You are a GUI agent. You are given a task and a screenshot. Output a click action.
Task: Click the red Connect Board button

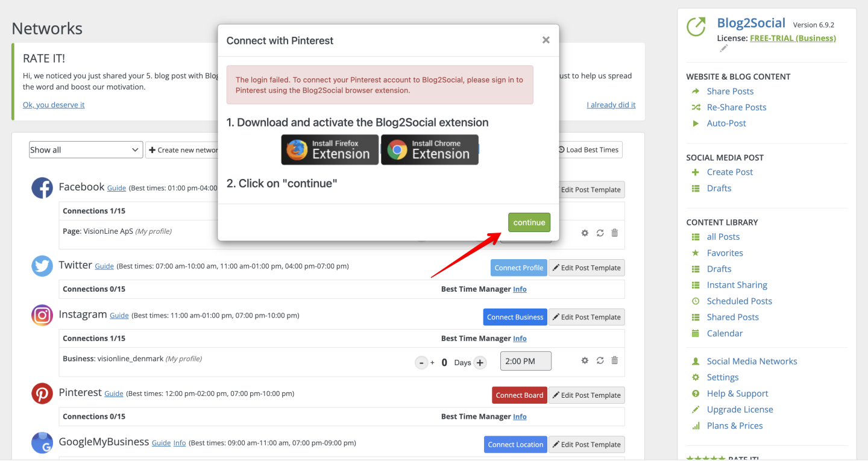coord(520,395)
